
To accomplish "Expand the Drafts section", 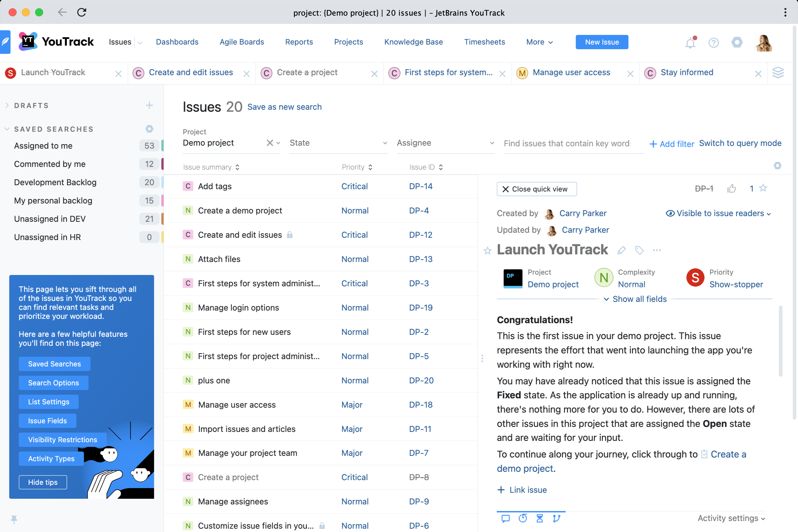I will (x=7, y=105).
